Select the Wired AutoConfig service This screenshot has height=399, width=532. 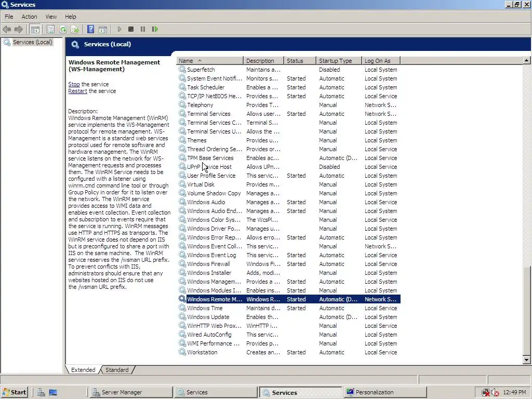click(x=288, y=335)
